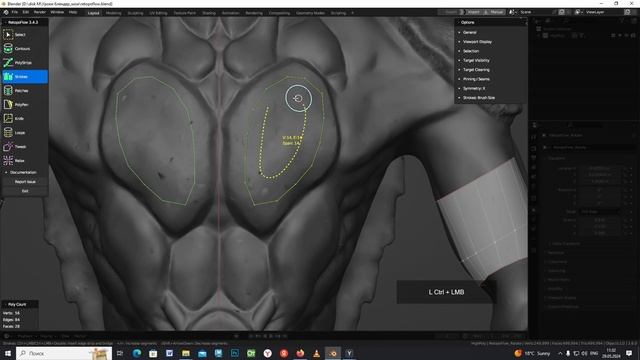Open the Edit menu
This screenshot has width=640, height=360.
[26, 12]
